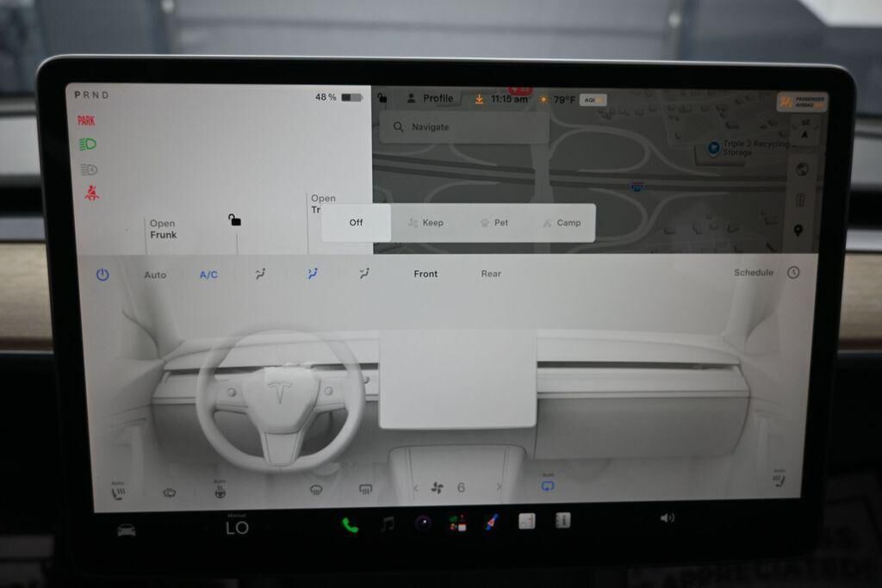This screenshot has width=882, height=588.
Task: Open the rocket-pencil app icon
Action: (x=492, y=523)
